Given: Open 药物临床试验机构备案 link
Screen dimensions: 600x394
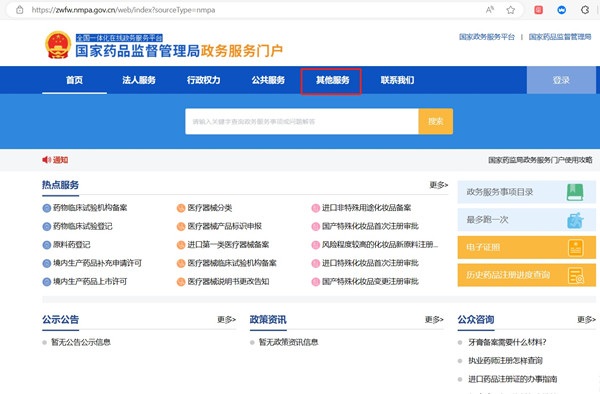Looking at the screenshot, I should click(x=90, y=208).
